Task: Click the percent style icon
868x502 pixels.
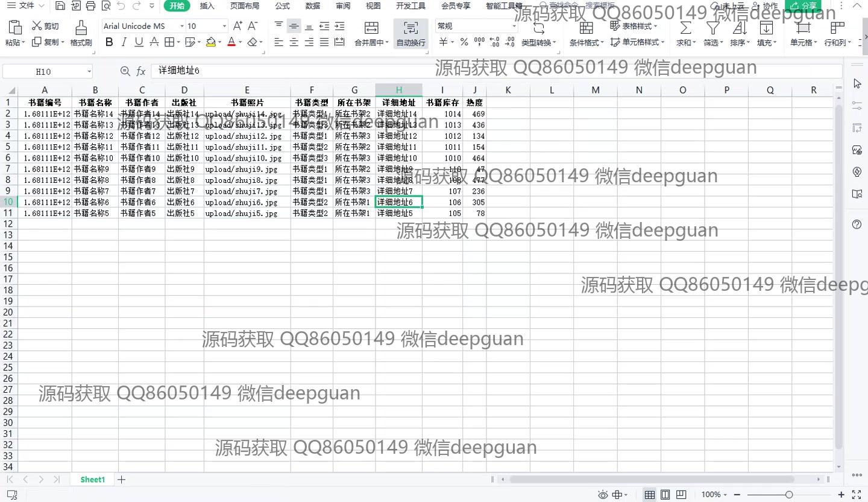Action: click(x=464, y=42)
